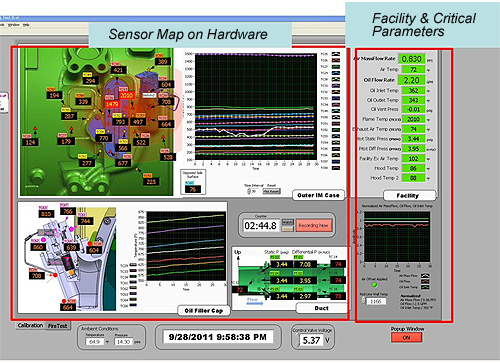Switch to the Calibration tab
The height and width of the screenshot is (363, 500).
[x=30, y=325]
